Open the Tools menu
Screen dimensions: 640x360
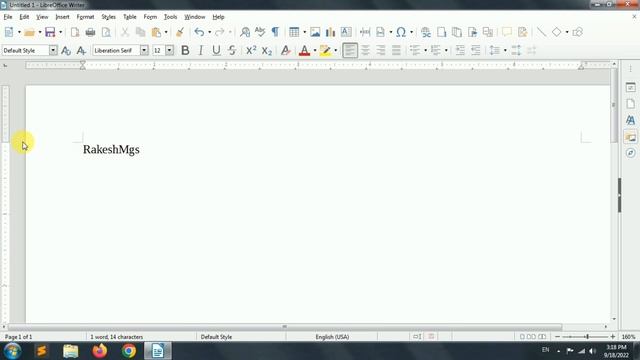(x=170, y=17)
